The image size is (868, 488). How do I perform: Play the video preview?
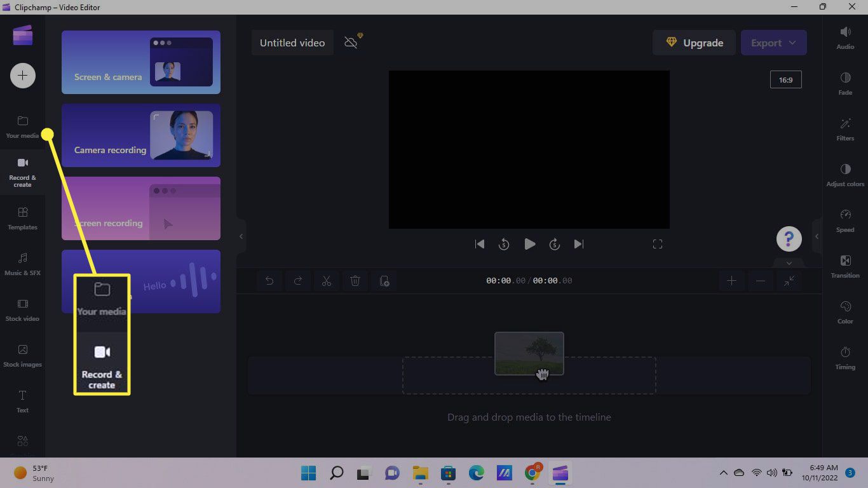tap(529, 244)
